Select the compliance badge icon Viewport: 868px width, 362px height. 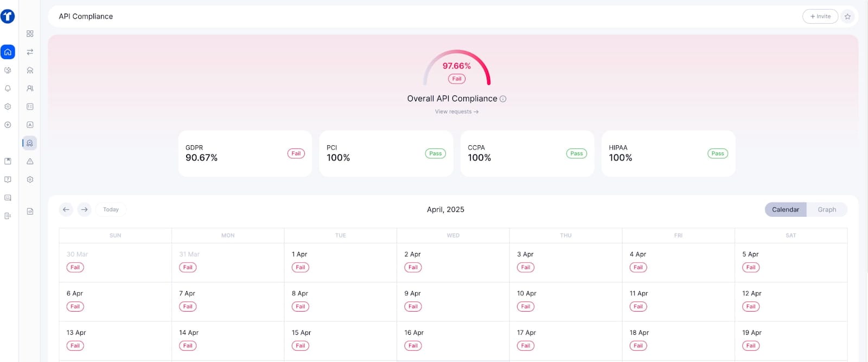[x=30, y=143]
